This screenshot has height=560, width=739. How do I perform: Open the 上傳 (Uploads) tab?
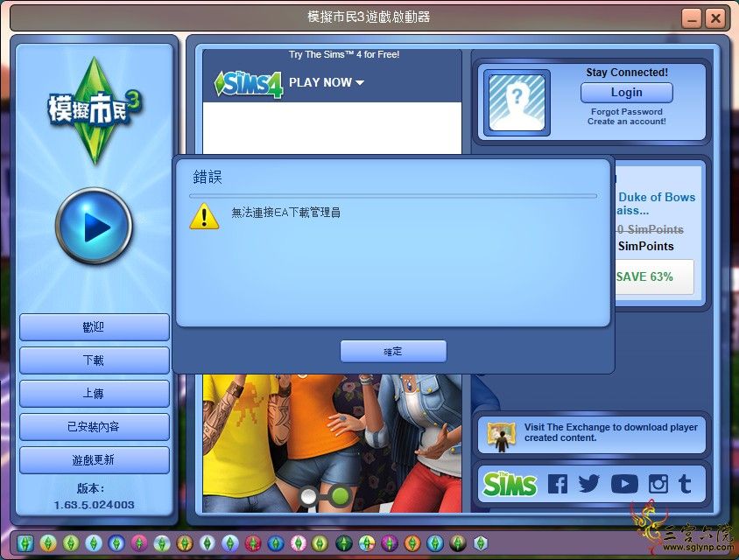[x=95, y=393]
